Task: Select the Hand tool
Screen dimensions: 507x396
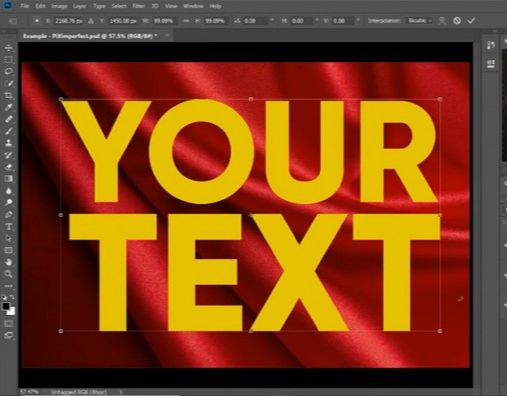Action: [x=9, y=262]
